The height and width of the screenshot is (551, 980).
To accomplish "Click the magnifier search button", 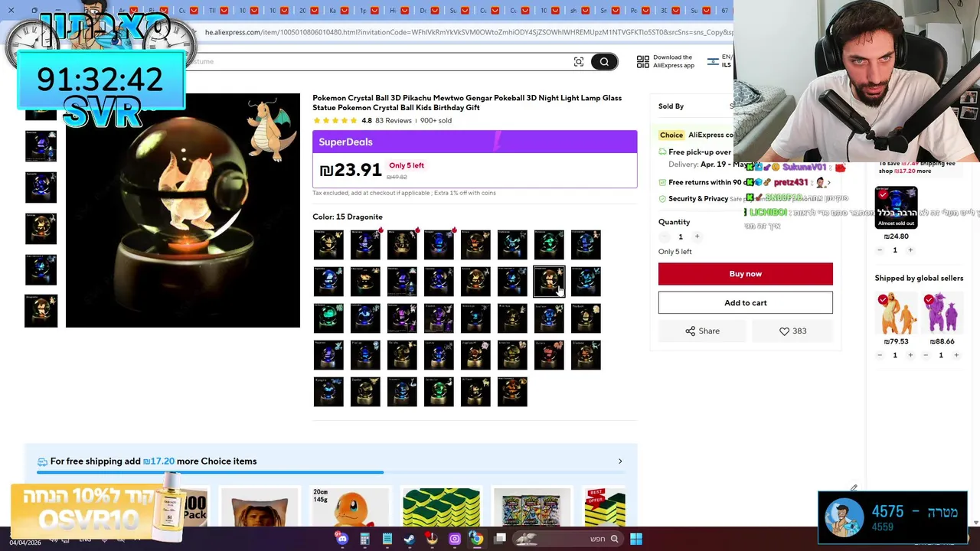I will [x=604, y=62].
